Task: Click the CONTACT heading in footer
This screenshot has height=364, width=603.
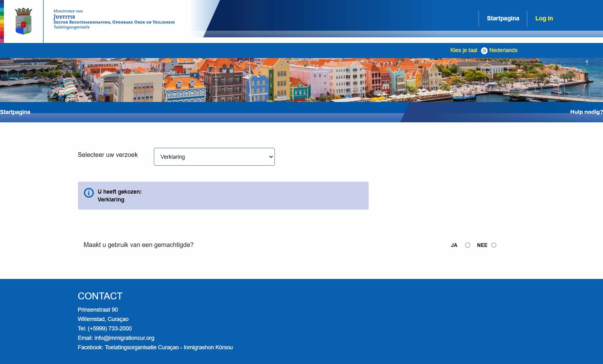Action: tap(100, 296)
